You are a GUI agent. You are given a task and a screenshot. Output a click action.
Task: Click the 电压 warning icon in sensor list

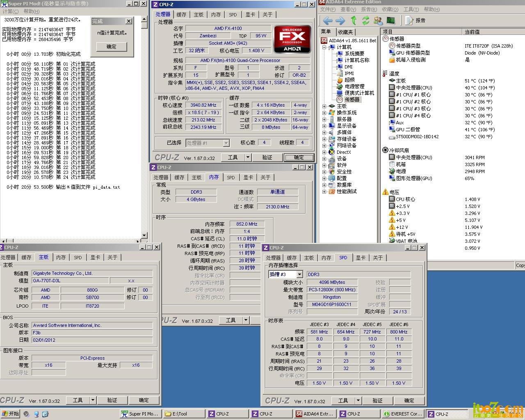pyautogui.click(x=385, y=192)
